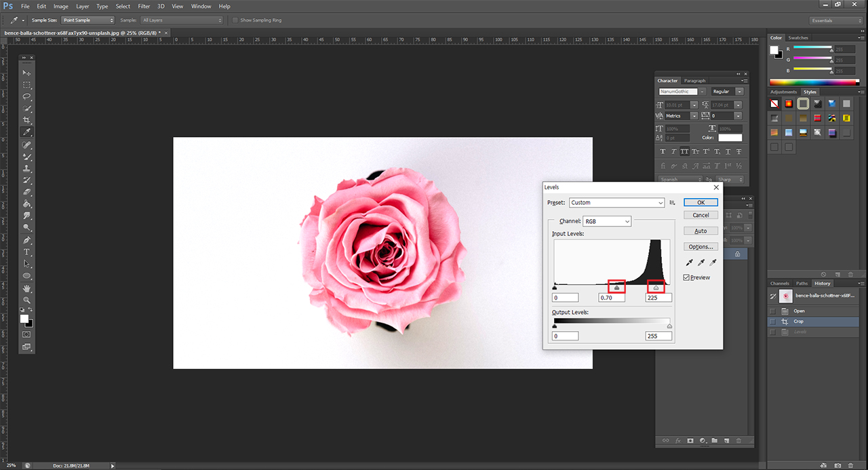Click the white input field showing 225

tap(658, 298)
